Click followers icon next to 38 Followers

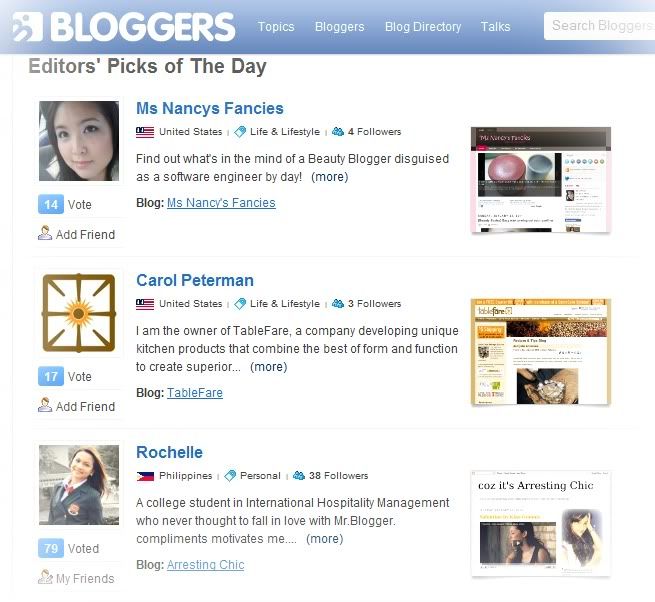[x=299, y=475]
